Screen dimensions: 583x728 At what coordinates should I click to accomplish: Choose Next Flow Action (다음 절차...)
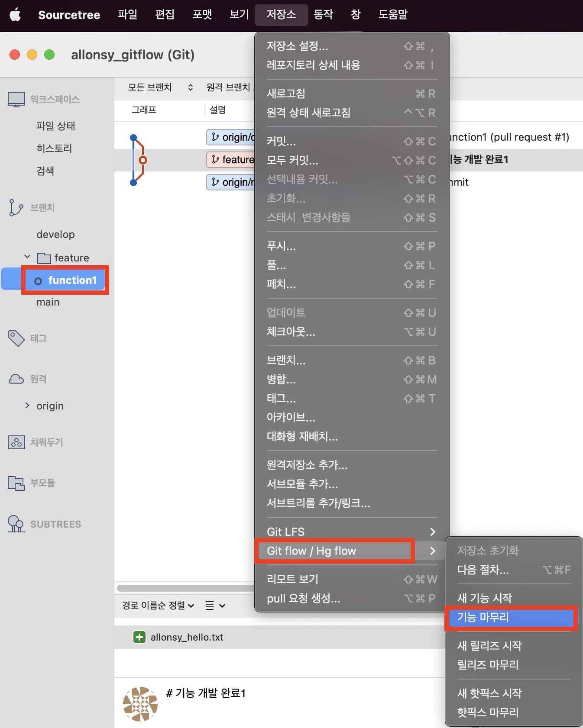(514, 570)
